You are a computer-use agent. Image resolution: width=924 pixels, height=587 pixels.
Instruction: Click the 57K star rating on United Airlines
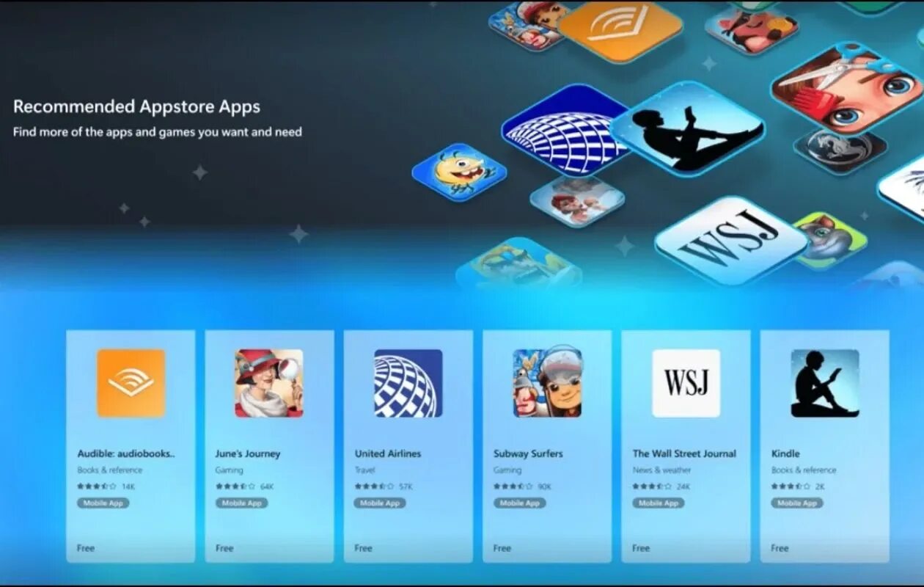(384, 486)
